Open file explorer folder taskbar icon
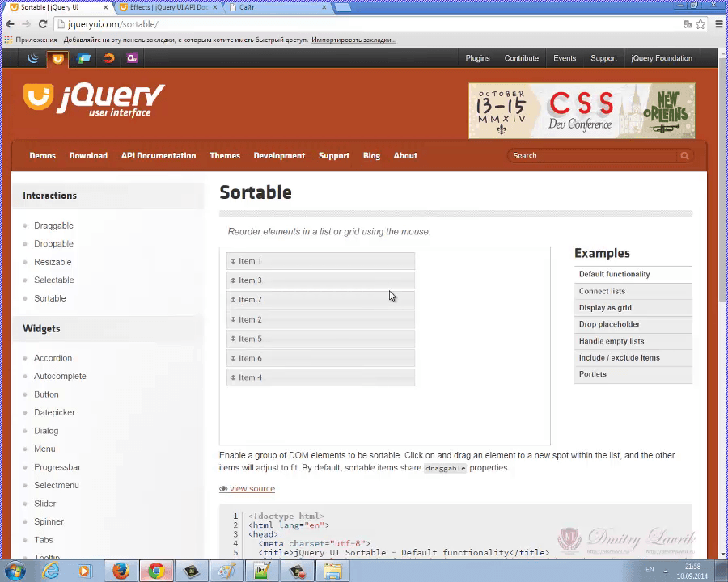The height and width of the screenshot is (582, 728). point(332,571)
